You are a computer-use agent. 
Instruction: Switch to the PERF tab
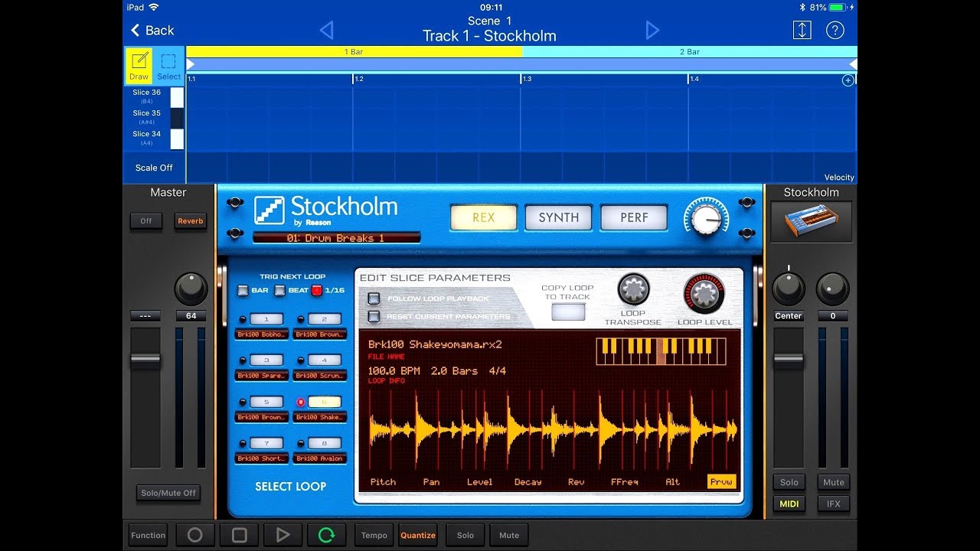[634, 217]
